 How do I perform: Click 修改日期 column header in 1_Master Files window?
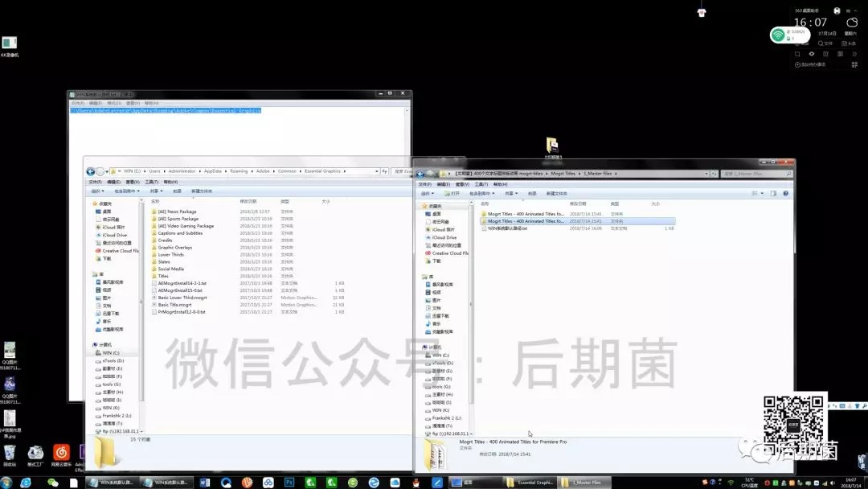point(578,203)
